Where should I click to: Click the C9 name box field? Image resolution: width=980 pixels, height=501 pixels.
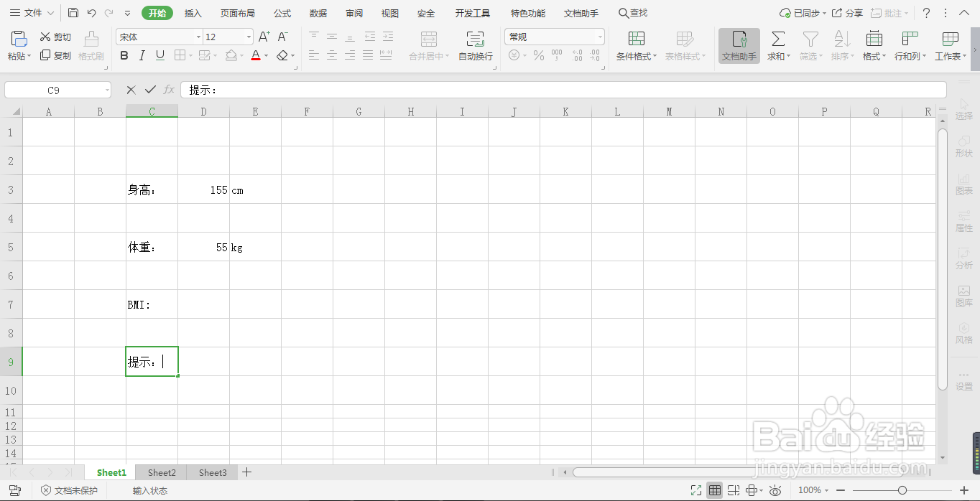(57, 90)
